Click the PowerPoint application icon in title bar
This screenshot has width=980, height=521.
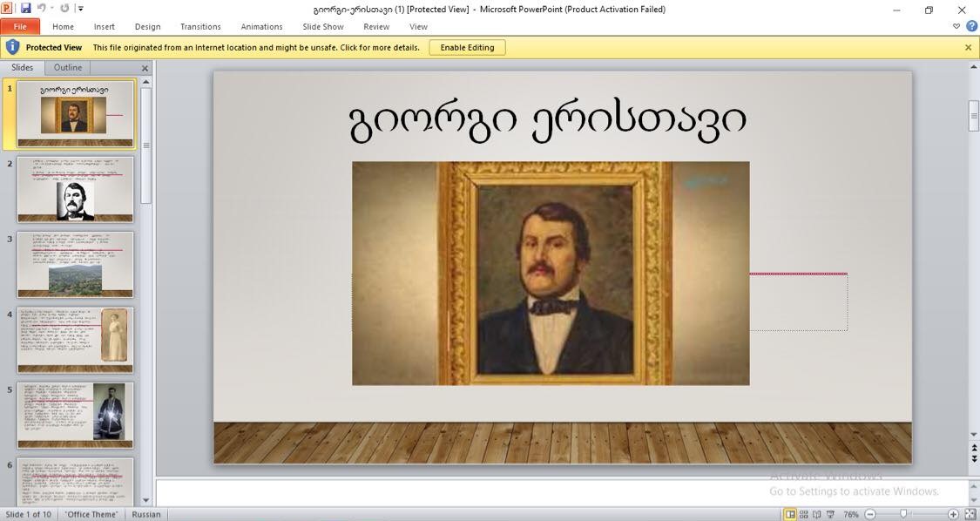click(x=7, y=8)
